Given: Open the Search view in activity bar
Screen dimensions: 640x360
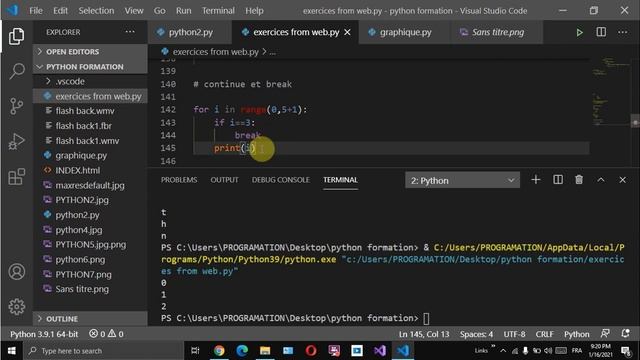Looking at the screenshot, I should coord(16,71).
